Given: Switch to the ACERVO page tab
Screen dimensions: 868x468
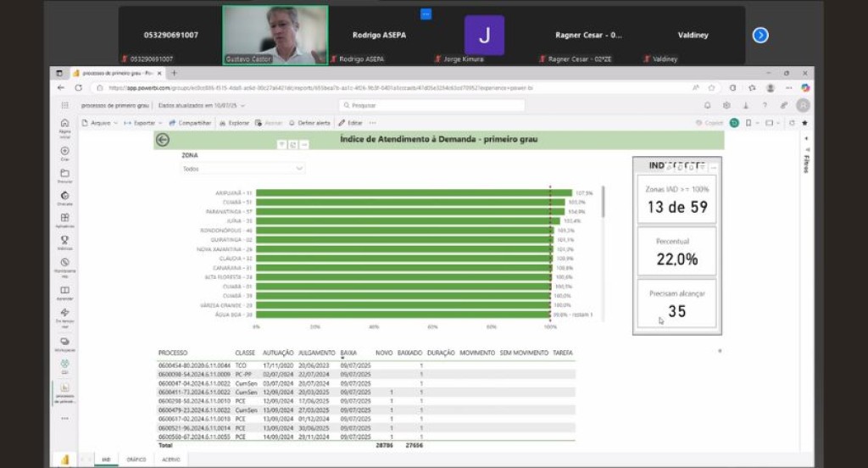Looking at the screenshot, I should pyautogui.click(x=171, y=460).
